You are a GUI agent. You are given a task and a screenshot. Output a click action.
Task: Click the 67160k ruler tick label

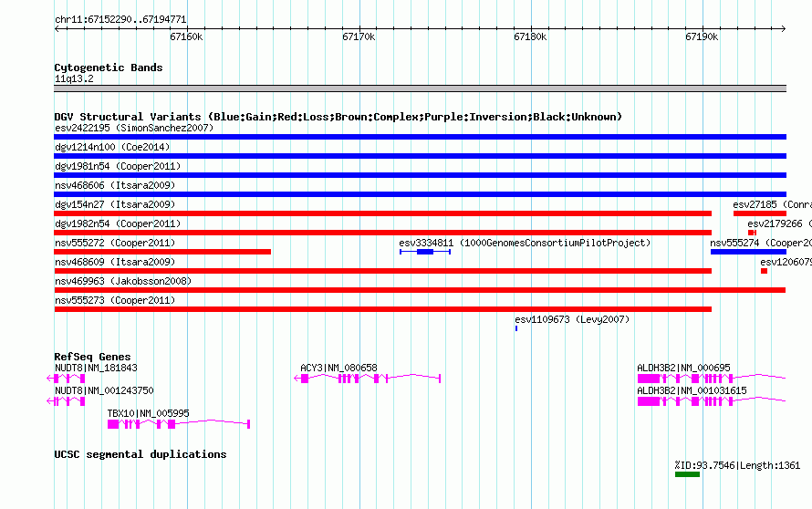[186, 36]
